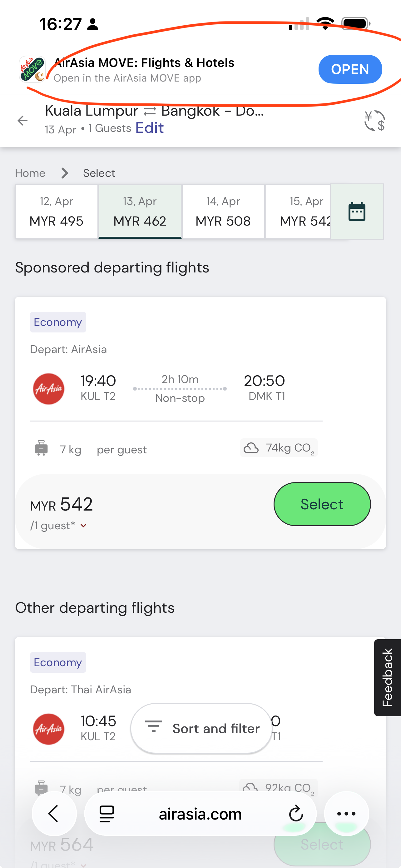Select the 12 Apr MYR 495 date tab
The image size is (401, 868).
coord(57,212)
